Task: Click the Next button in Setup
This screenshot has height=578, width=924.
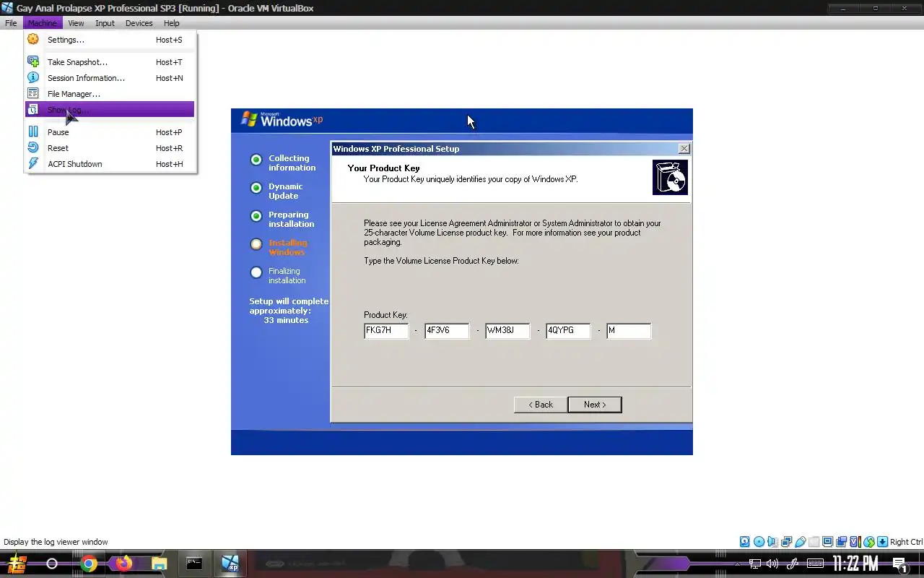Action: (x=595, y=405)
